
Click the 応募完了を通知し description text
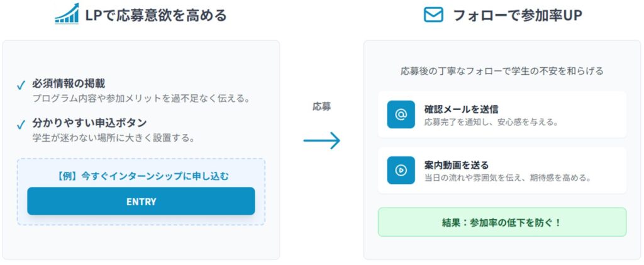pyautogui.click(x=491, y=121)
